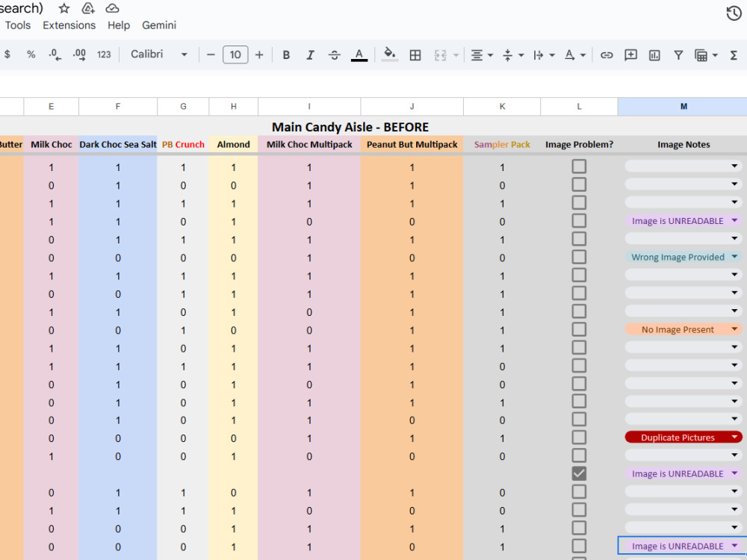Insert a comment
This screenshot has width=747, height=560.
pos(630,55)
